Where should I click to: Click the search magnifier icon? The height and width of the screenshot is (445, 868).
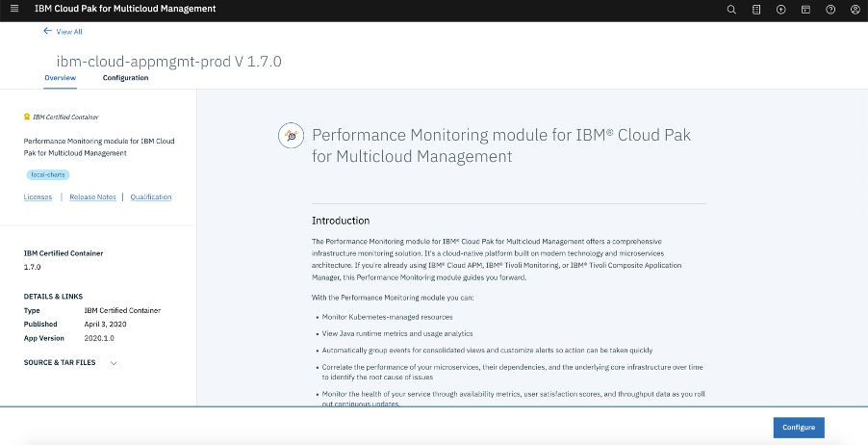(731, 10)
